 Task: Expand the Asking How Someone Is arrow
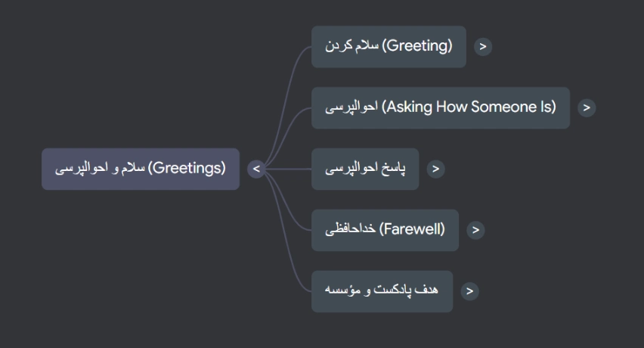coord(587,107)
